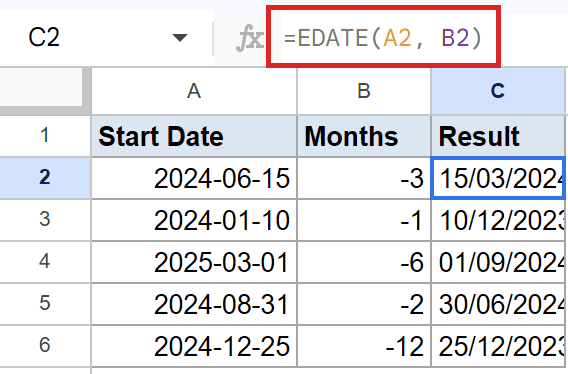Select row 1 header
The width and height of the screenshot is (568, 374).
pos(45,136)
